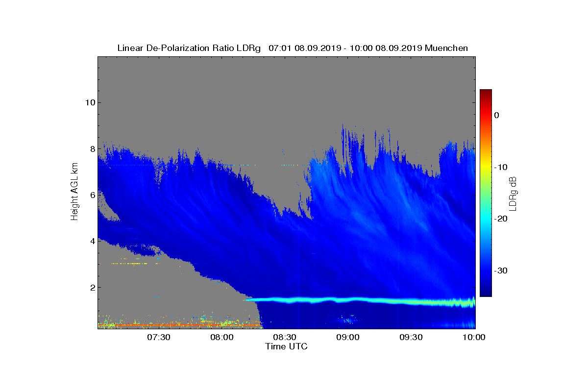The image size is (588, 392).
Task: Pick the yellow region of the colorbar
Action: pyautogui.click(x=486, y=167)
